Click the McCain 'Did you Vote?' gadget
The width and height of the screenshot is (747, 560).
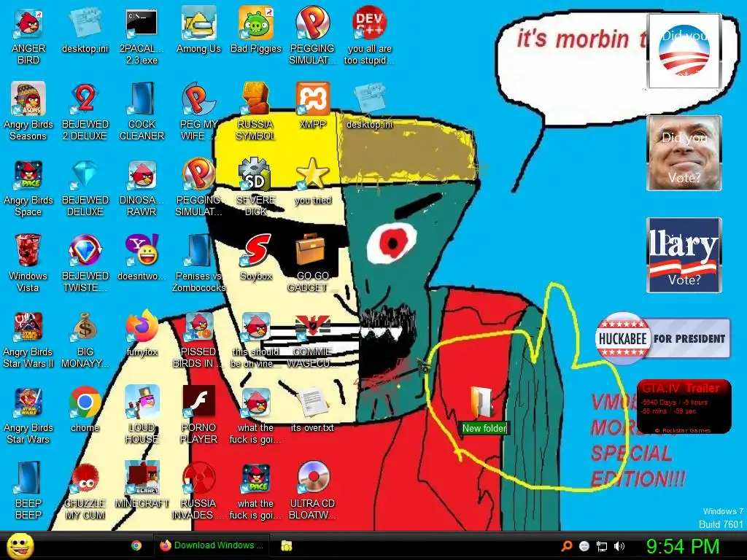684,153
